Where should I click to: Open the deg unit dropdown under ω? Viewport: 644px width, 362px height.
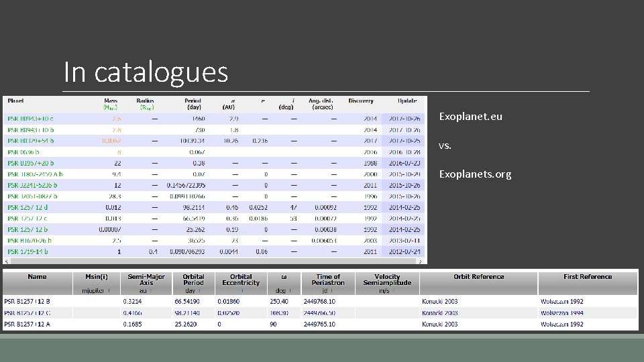pyautogui.click(x=284, y=290)
